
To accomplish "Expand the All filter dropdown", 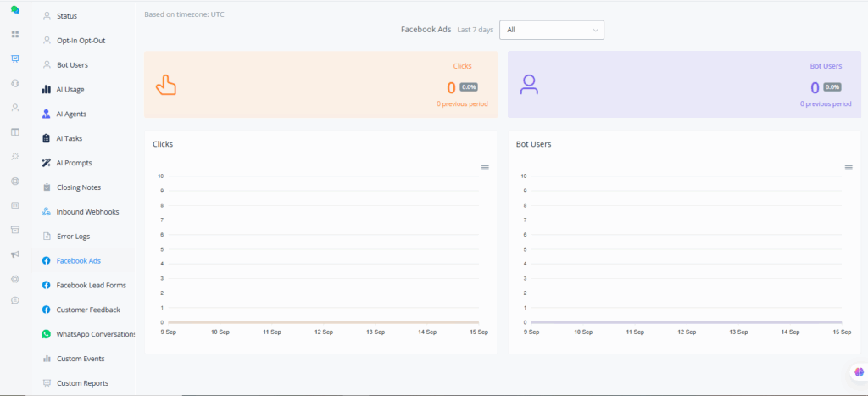I will click(551, 30).
